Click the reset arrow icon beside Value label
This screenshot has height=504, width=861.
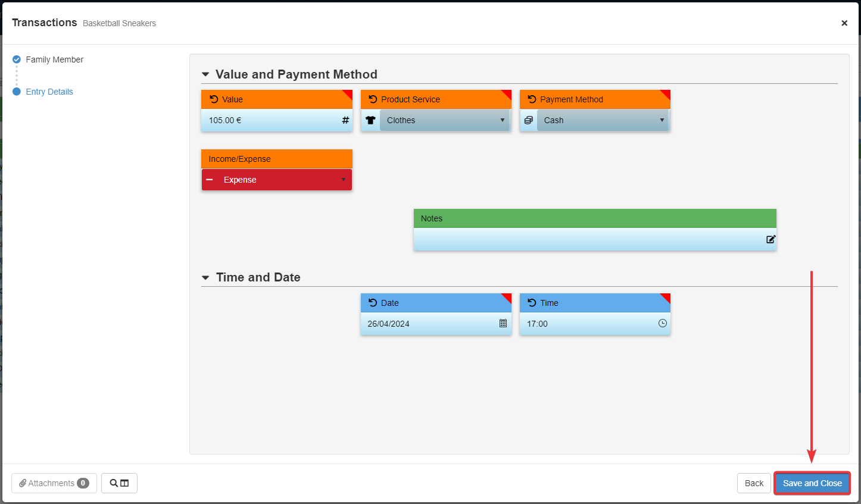pyautogui.click(x=214, y=99)
